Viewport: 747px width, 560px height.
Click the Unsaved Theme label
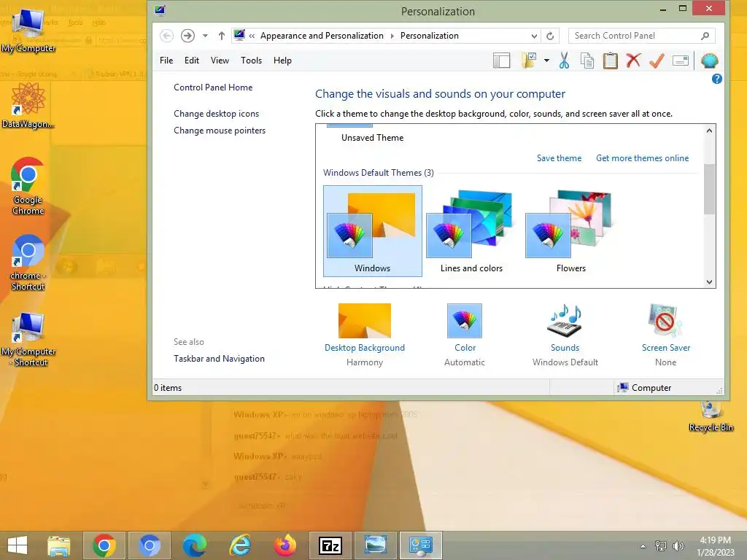pos(372,138)
